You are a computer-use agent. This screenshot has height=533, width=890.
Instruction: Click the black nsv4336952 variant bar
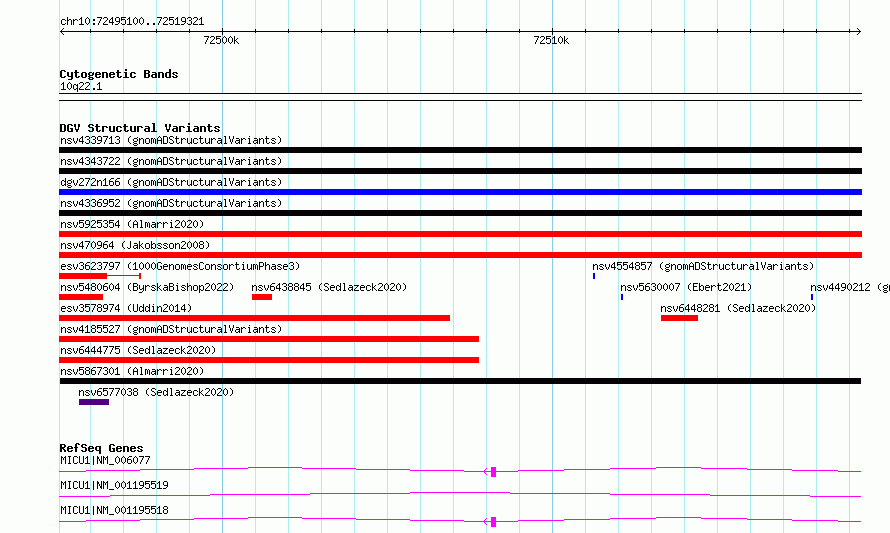460,213
